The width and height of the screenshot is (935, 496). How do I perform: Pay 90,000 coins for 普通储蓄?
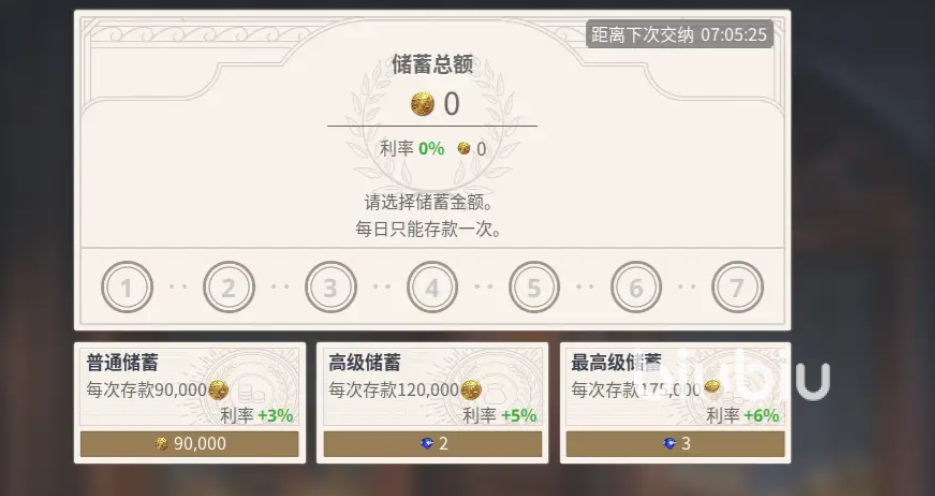(190, 444)
